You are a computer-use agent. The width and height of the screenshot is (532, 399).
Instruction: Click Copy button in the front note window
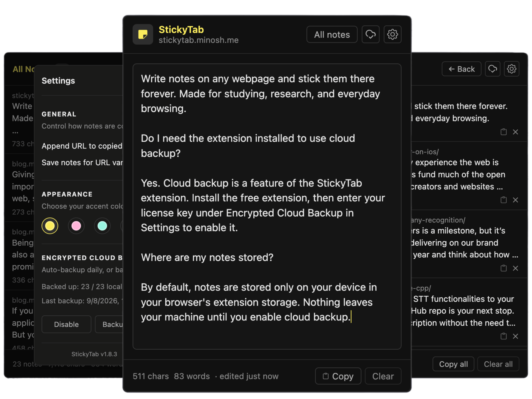tap(338, 376)
